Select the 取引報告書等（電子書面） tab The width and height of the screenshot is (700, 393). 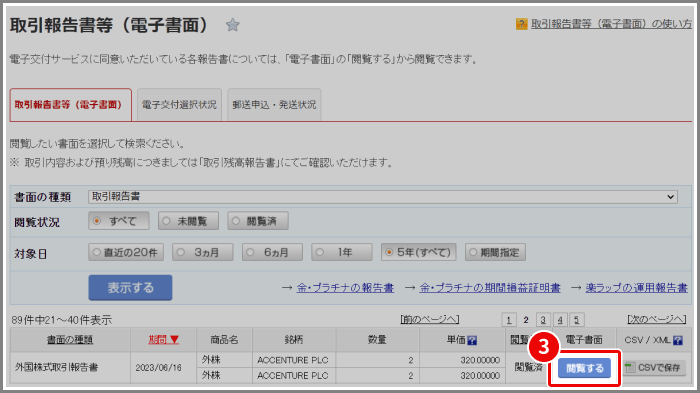pos(71,105)
